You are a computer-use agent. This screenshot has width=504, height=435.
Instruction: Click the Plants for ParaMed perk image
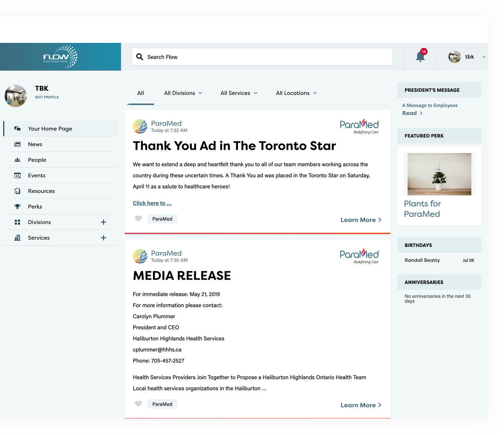click(439, 174)
